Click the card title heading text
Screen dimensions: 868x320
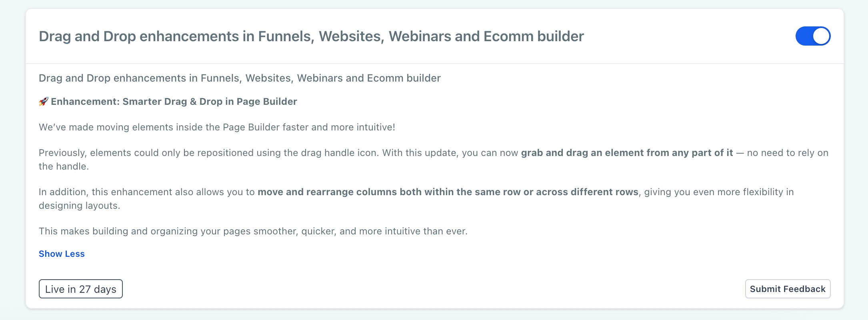pyautogui.click(x=311, y=36)
